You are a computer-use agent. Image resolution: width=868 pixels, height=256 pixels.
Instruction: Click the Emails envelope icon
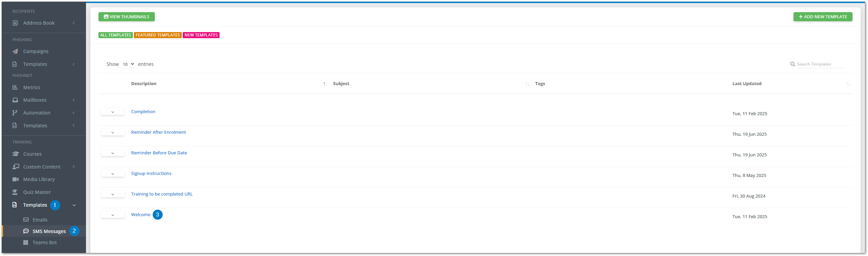(x=26, y=220)
